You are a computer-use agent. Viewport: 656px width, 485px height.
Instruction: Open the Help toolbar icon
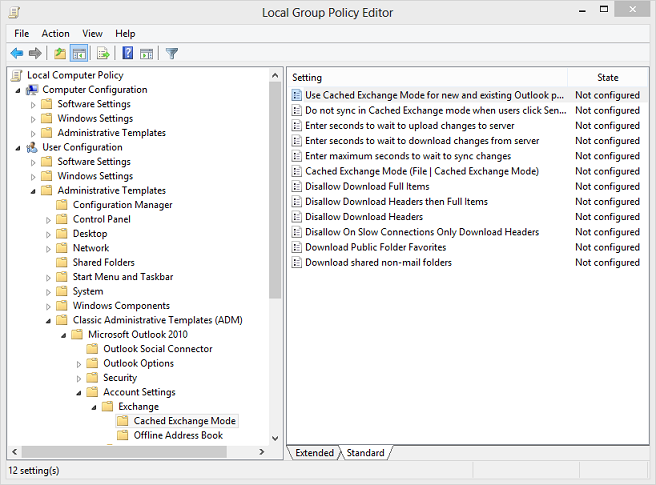coord(128,53)
